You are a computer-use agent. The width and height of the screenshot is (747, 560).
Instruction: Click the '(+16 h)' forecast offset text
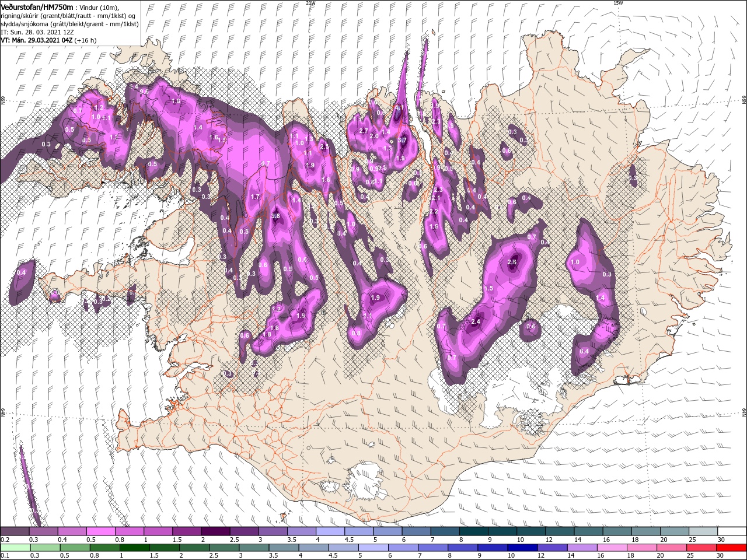(x=85, y=40)
